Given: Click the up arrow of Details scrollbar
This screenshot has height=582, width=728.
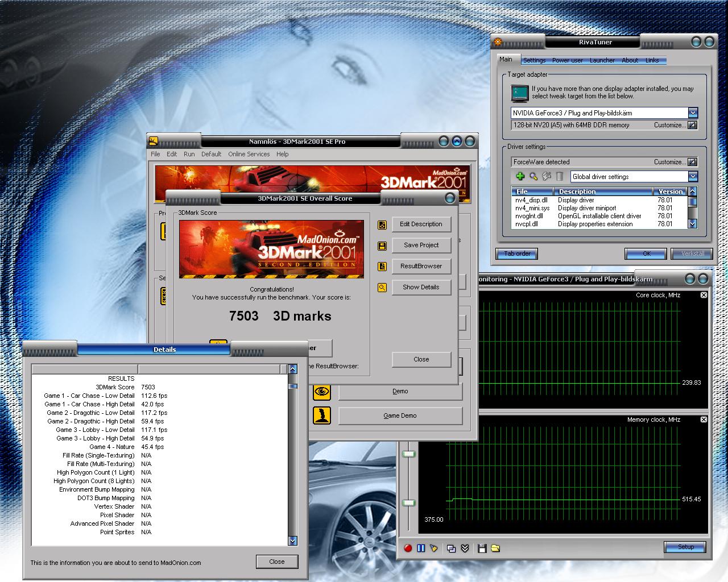Looking at the screenshot, I should [x=292, y=369].
